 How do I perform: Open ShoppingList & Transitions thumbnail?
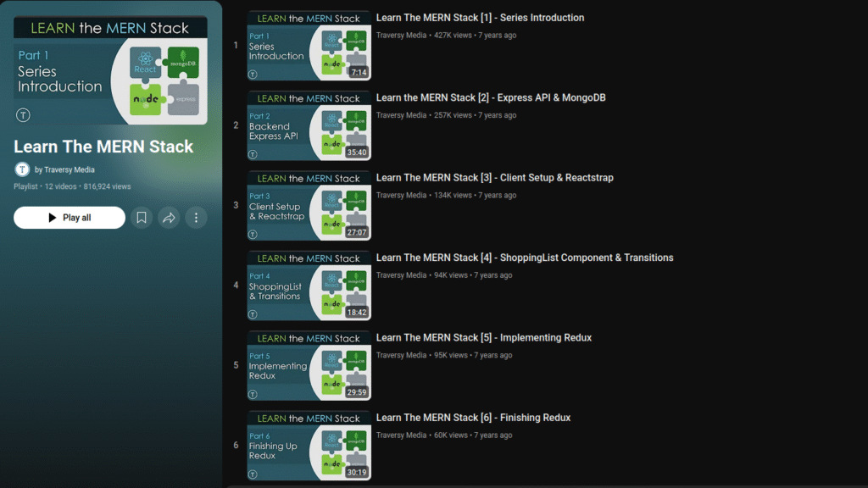click(309, 286)
